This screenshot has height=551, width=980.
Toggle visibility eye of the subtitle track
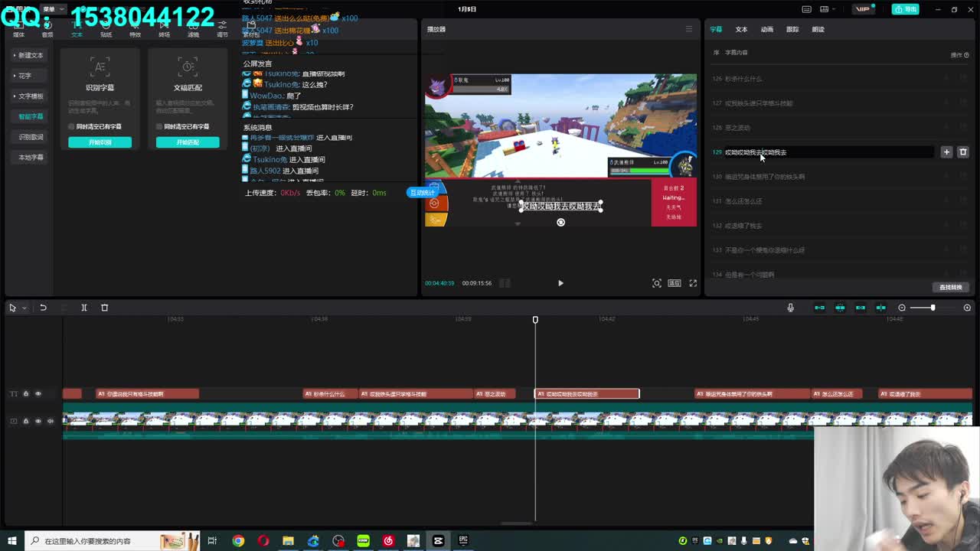pyautogui.click(x=38, y=394)
